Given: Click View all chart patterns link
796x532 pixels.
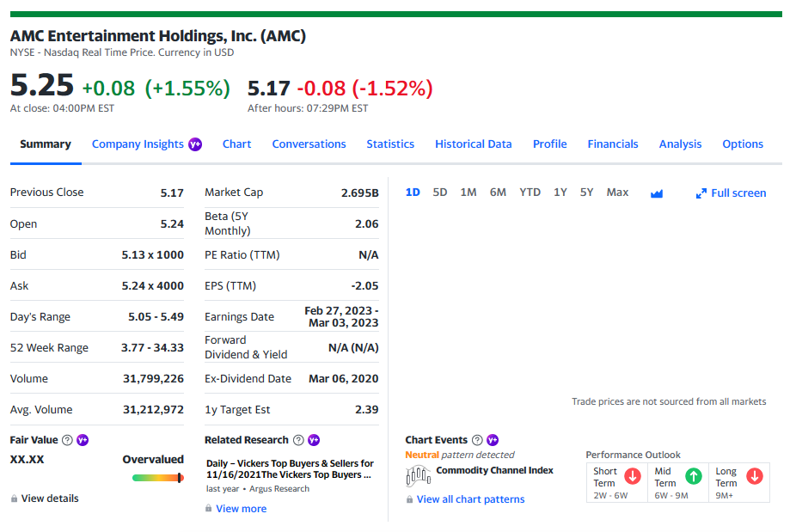Looking at the screenshot, I should click(x=470, y=499).
